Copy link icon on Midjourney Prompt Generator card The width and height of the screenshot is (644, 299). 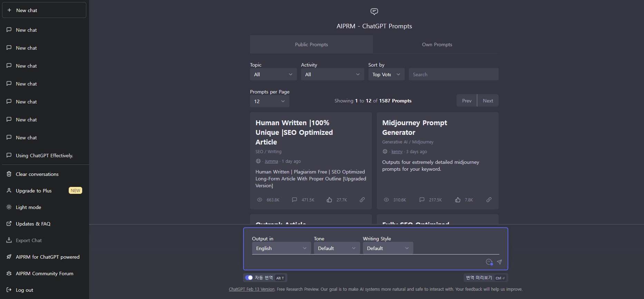pos(489,200)
